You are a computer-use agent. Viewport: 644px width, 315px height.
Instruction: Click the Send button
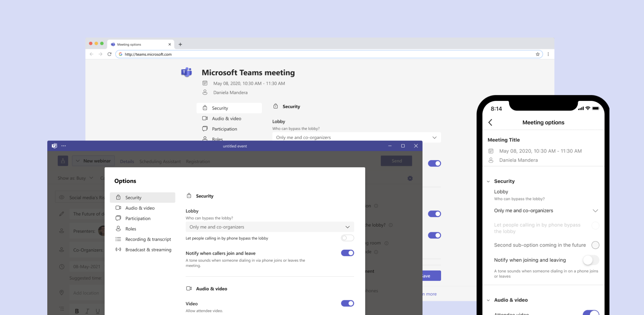pyautogui.click(x=396, y=161)
